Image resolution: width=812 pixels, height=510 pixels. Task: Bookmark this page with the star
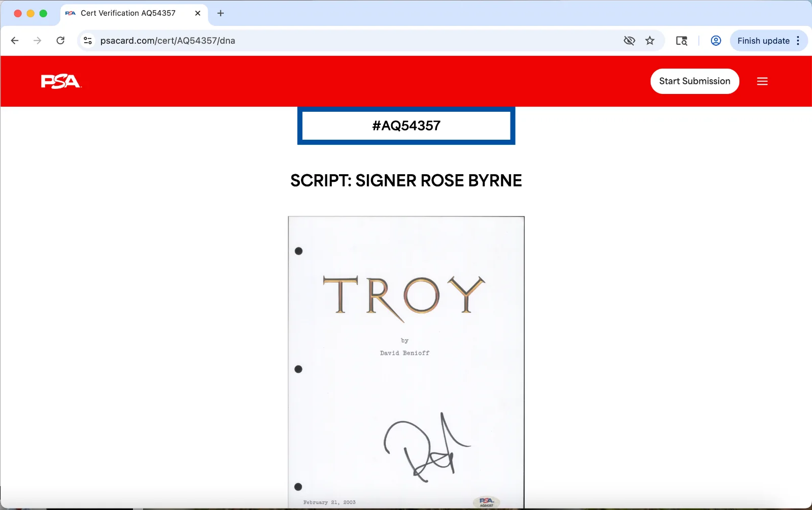pyautogui.click(x=650, y=41)
